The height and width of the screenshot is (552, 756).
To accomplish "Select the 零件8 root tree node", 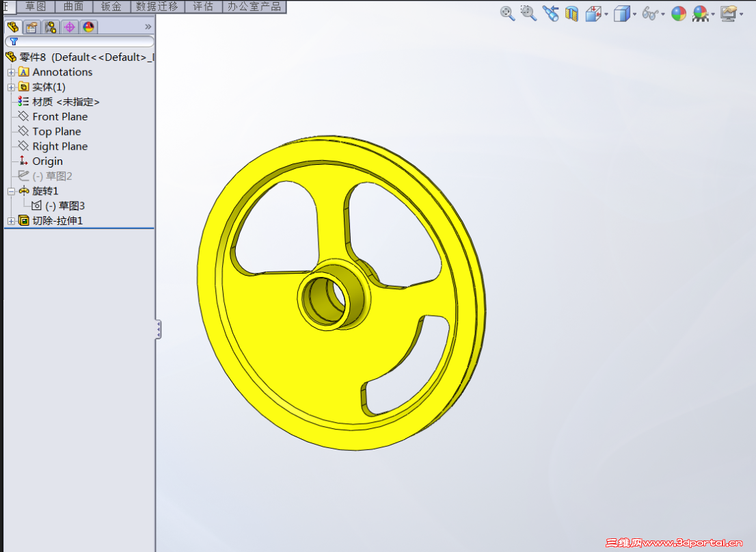I will 79,57.
